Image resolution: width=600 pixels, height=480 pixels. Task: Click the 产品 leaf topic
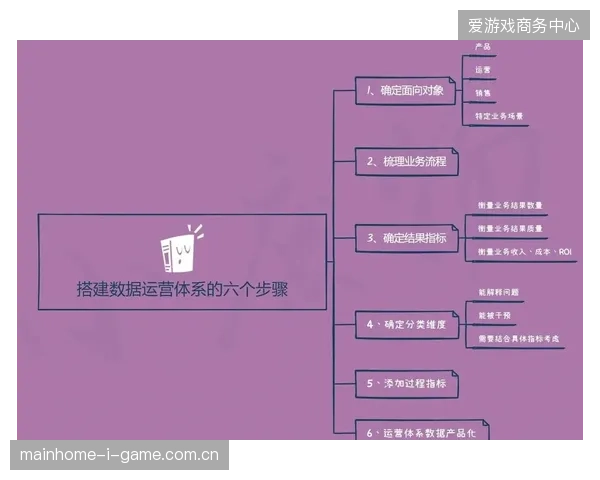click(483, 47)
